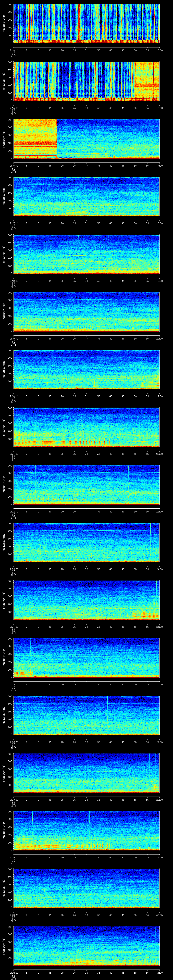Click the 25:00 end time label
The width and height of the screenshot is (173, 980).
click(160, 627)
